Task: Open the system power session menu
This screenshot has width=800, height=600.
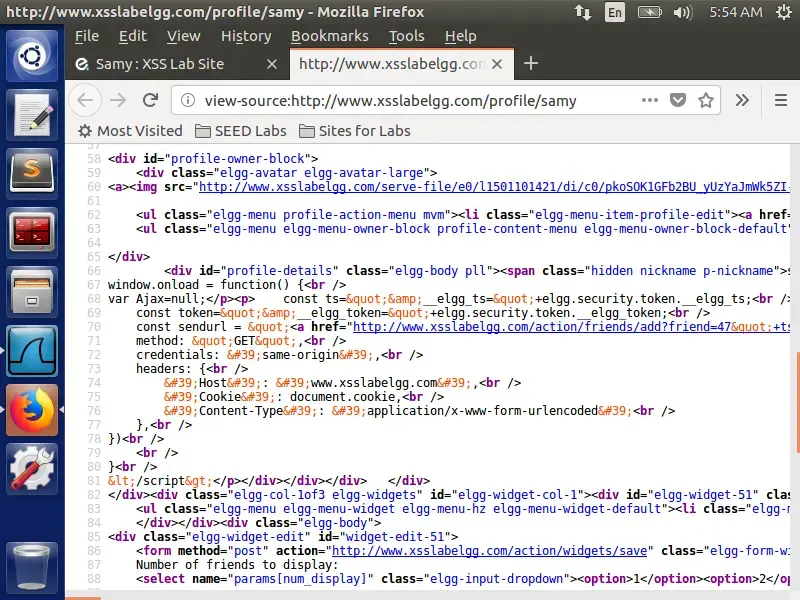Action: click(784, 12)
